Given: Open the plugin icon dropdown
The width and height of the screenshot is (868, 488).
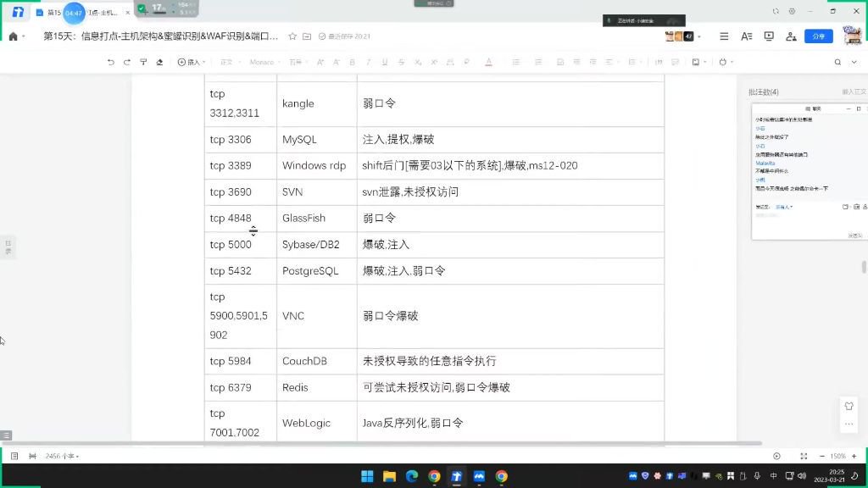Looking at the screenshot, I should [x=726, y=62].
